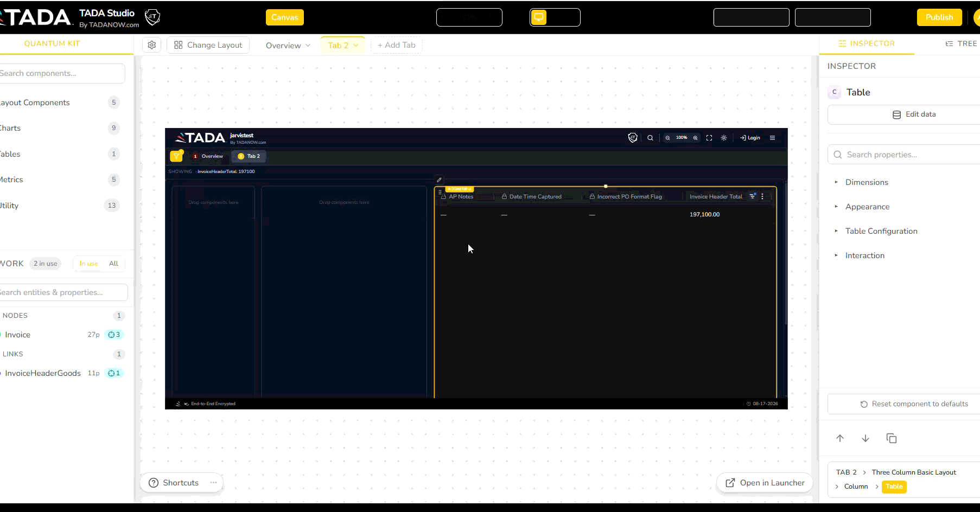Open the Tab 2 dropdown chevron

[356, 46]
